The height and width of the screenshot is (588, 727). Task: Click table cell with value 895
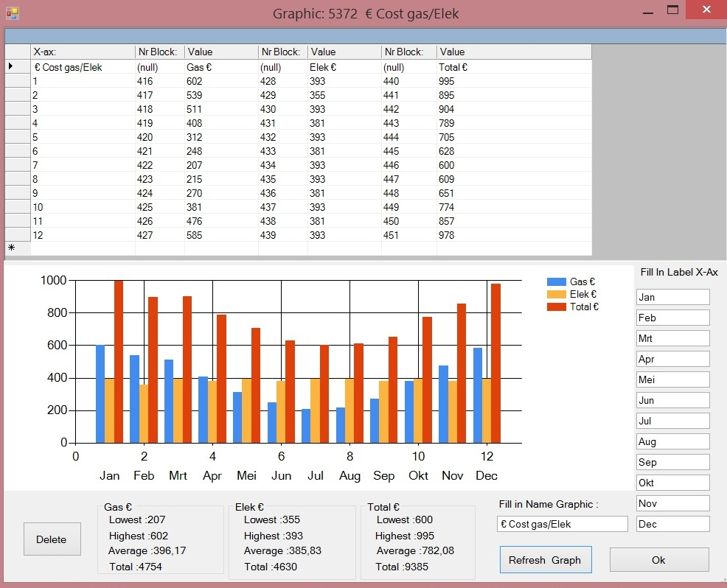pos(514,95)
